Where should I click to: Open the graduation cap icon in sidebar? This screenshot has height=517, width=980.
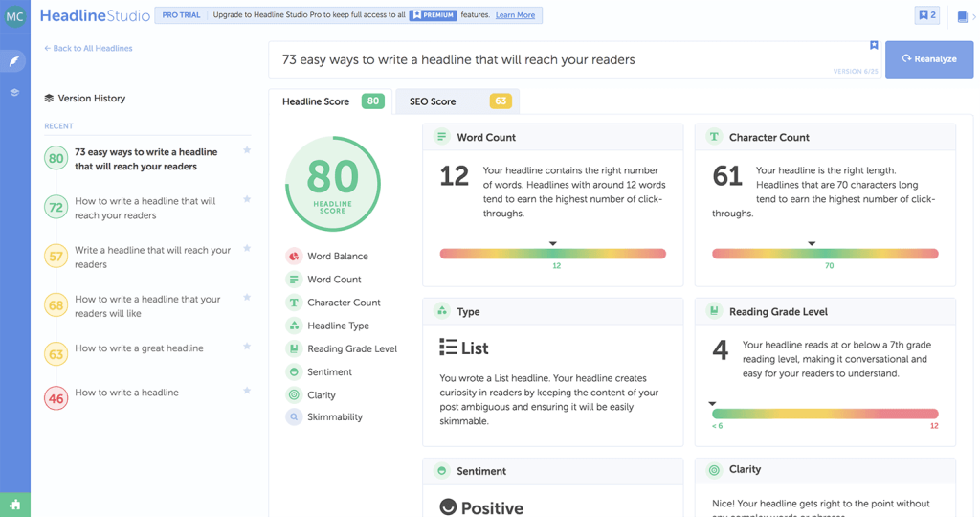[x=14, y=93]
